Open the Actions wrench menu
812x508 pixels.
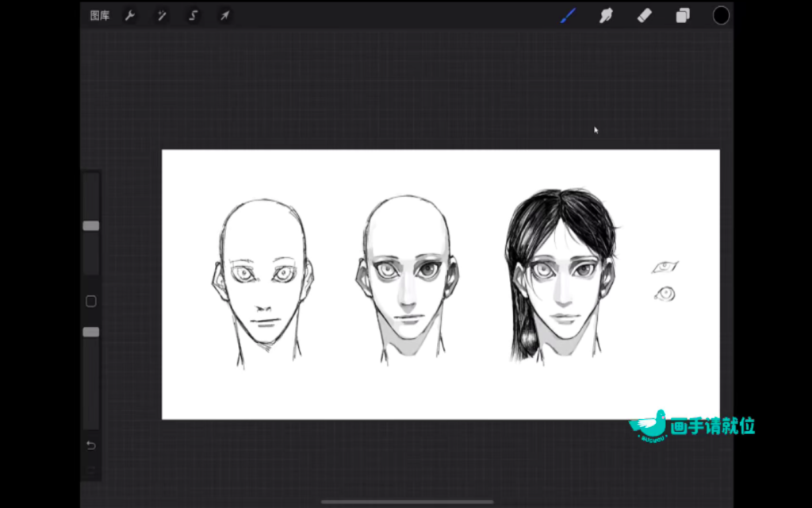pos(130,16)
